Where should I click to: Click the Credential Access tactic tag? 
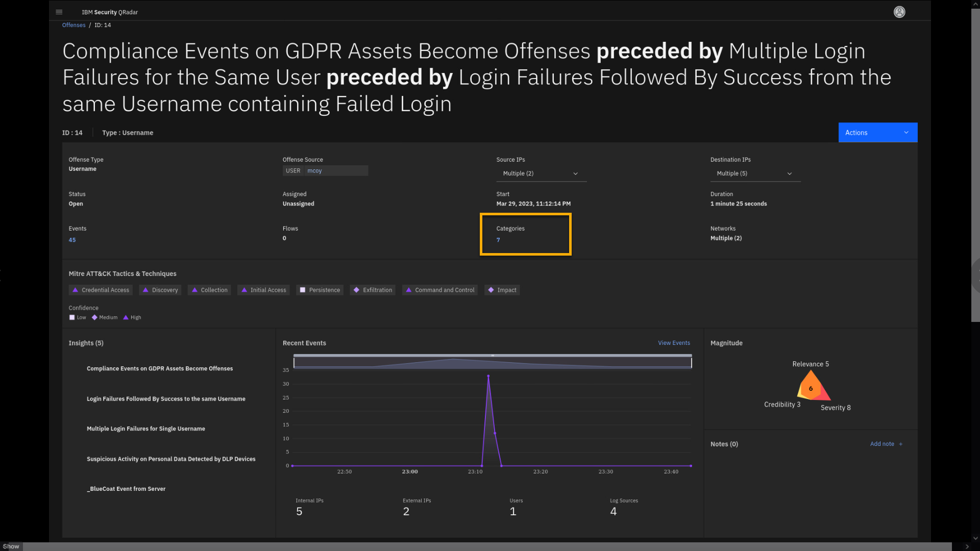[101, 290]
